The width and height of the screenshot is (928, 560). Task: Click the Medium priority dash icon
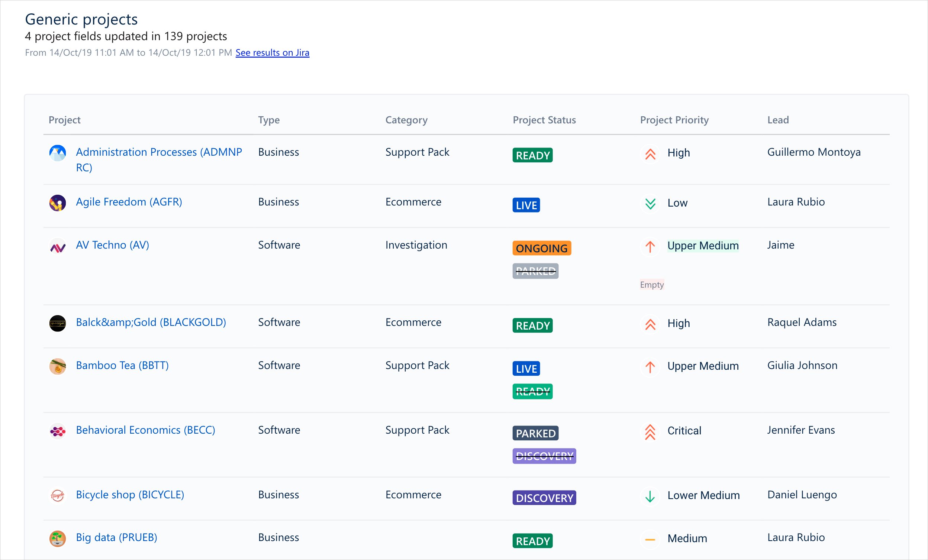click(x=650, y=540)
